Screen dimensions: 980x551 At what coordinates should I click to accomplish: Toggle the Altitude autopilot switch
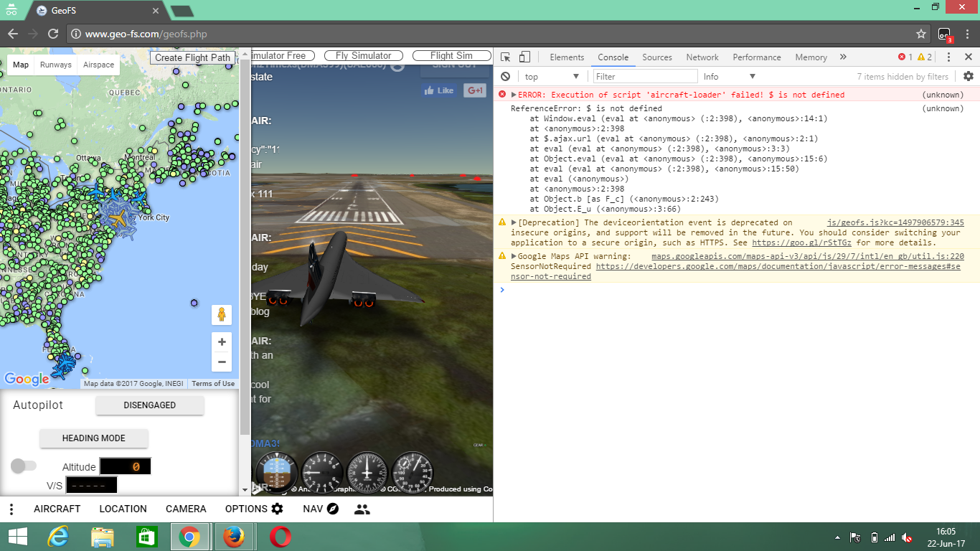click(x=24, y=466)
